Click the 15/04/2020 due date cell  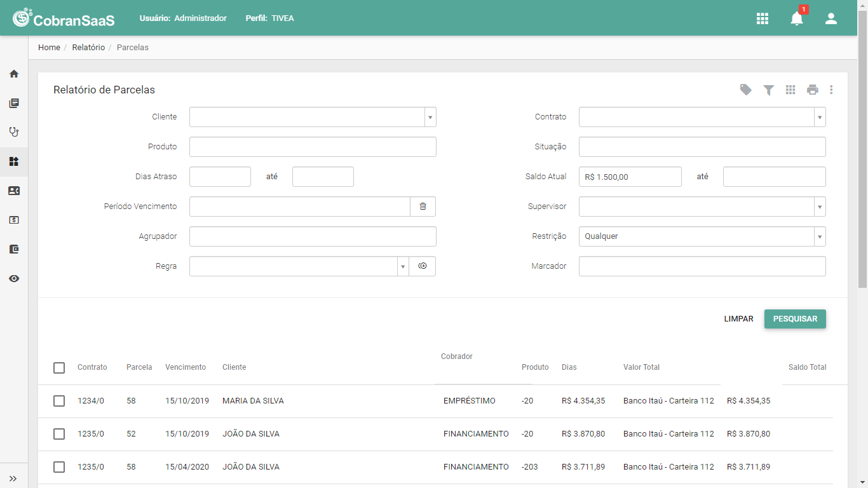(187, 467)
